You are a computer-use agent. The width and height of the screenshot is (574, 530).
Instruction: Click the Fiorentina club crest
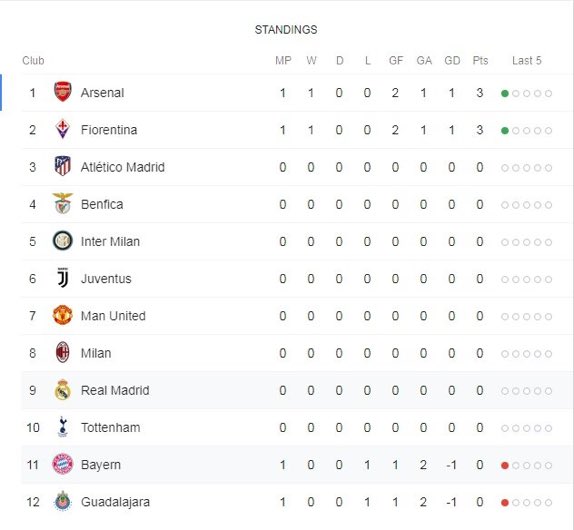(63, 129)
